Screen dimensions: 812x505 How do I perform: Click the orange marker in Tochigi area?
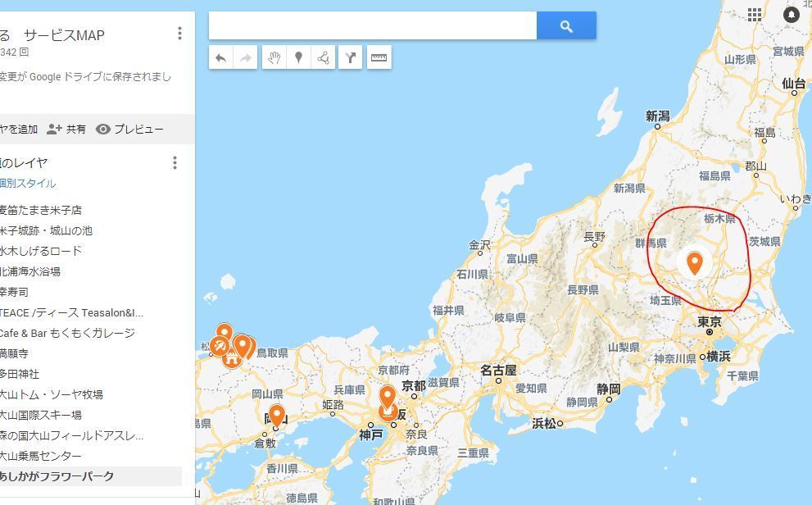pos(695,262)
